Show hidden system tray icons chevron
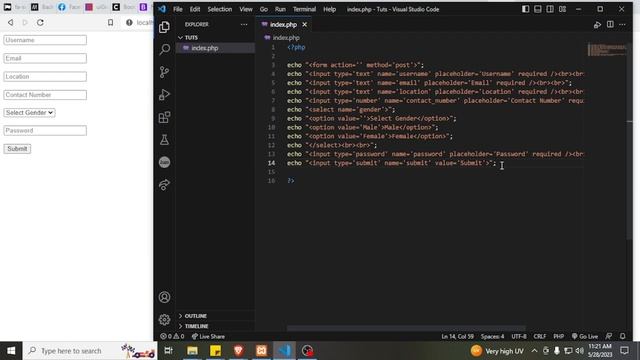 coord(534,351)
